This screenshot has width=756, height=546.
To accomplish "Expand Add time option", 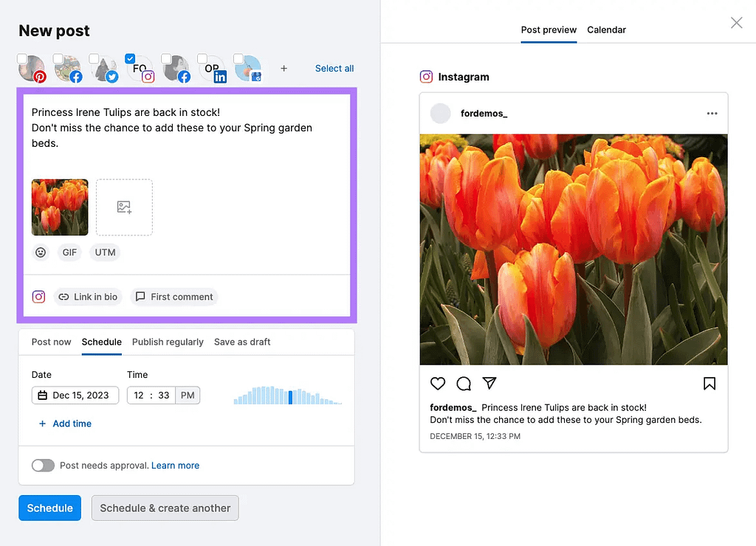I will (65, 424).
